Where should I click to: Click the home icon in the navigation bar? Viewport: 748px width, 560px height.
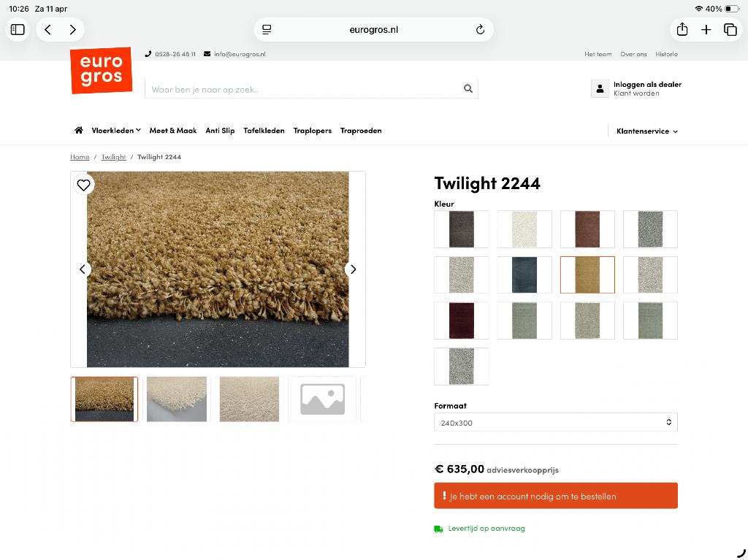[x=78, y=130]
